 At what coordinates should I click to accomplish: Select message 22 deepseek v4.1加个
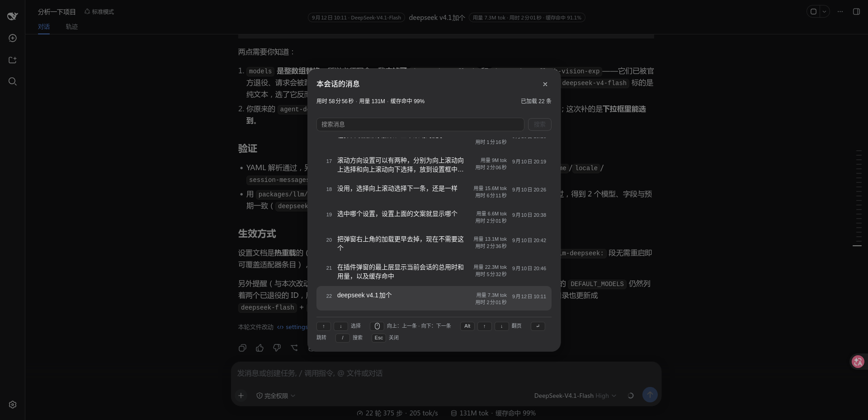pos(434,298)
